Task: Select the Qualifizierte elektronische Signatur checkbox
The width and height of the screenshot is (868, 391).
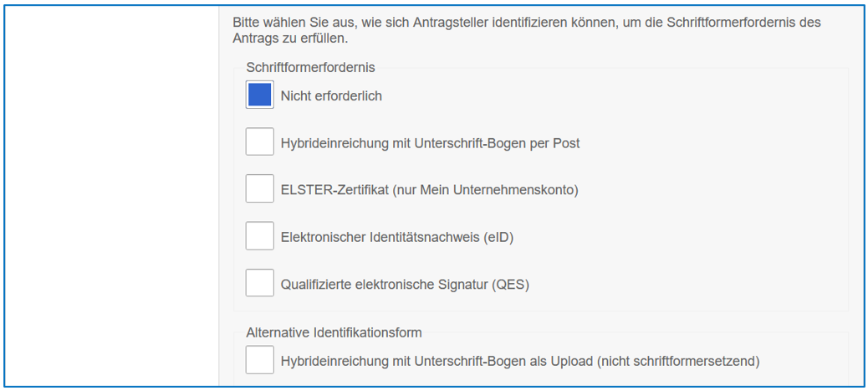Action: (x=260, y=283)
